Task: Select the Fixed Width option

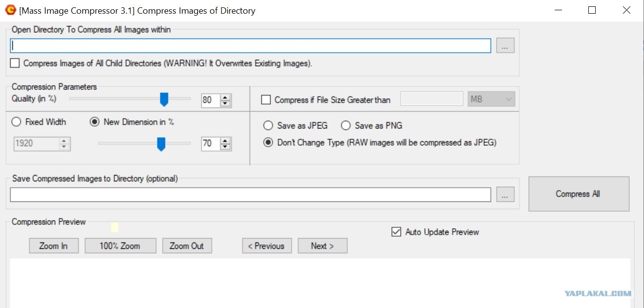Action: [16, 122]
